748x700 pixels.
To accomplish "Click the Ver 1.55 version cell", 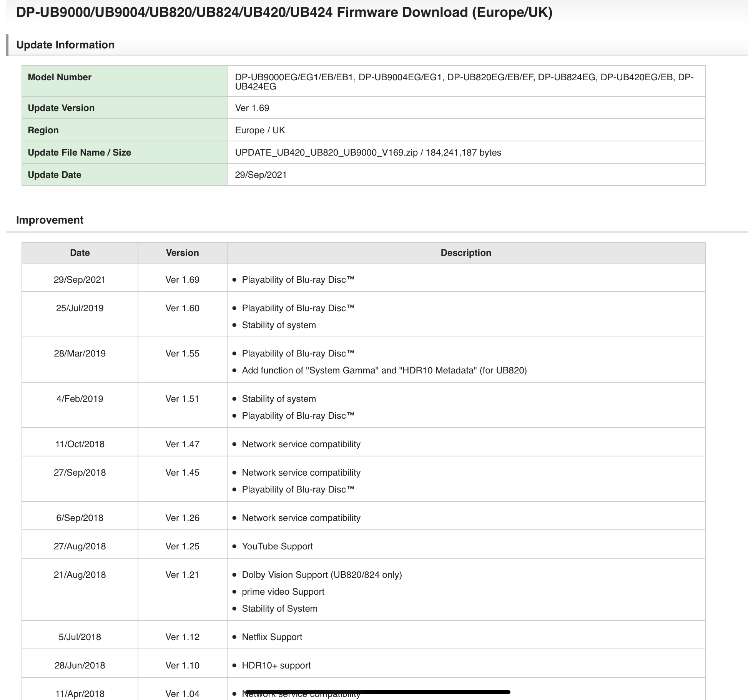I will pos(182,353).
